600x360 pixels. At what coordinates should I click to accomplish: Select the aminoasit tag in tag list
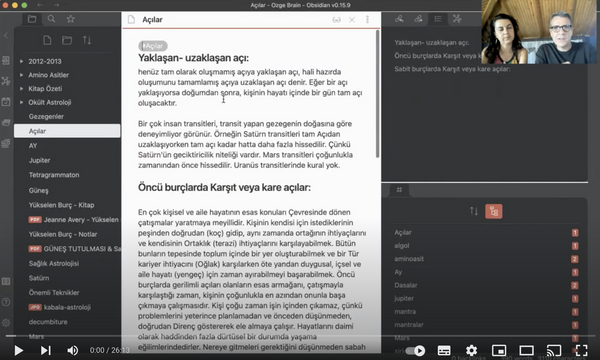pyautogui.click(x=409, y=259)
